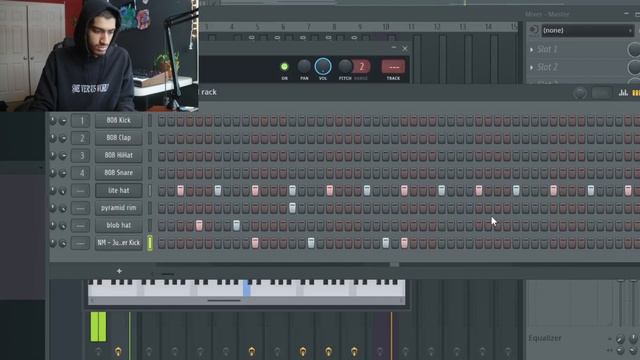Viewport: 640px width, 360px height.
Task: Toggle the active step on pyramid rim row
Action: click(292, 208)
